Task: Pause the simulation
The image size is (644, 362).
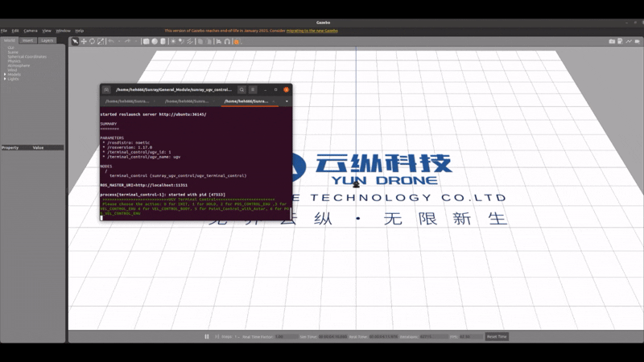Action: 207,336
